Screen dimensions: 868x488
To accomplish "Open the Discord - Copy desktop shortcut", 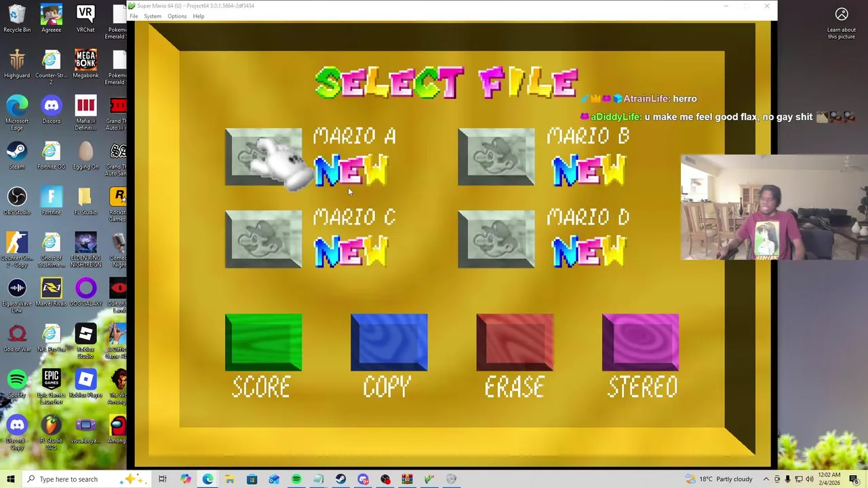I will pos(17,432).
